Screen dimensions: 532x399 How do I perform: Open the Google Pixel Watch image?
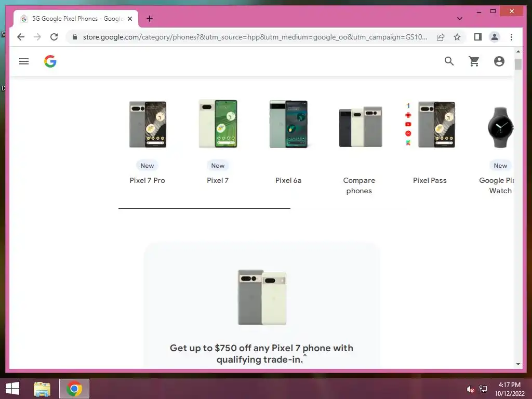tap(500, 127)
